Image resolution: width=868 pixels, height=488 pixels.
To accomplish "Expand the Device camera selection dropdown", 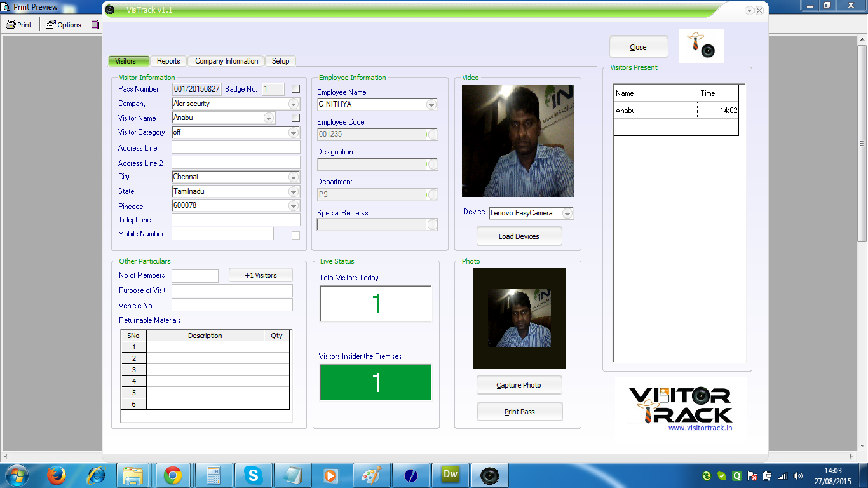I will click(567, 213).
